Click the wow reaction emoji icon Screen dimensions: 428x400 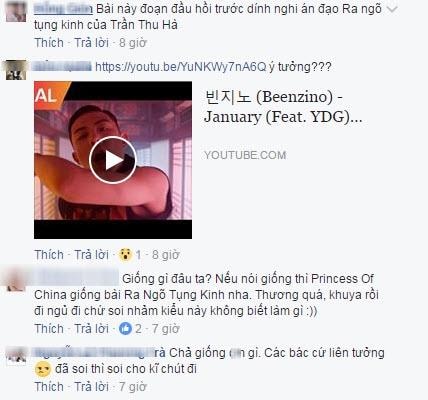pos(126,255)
